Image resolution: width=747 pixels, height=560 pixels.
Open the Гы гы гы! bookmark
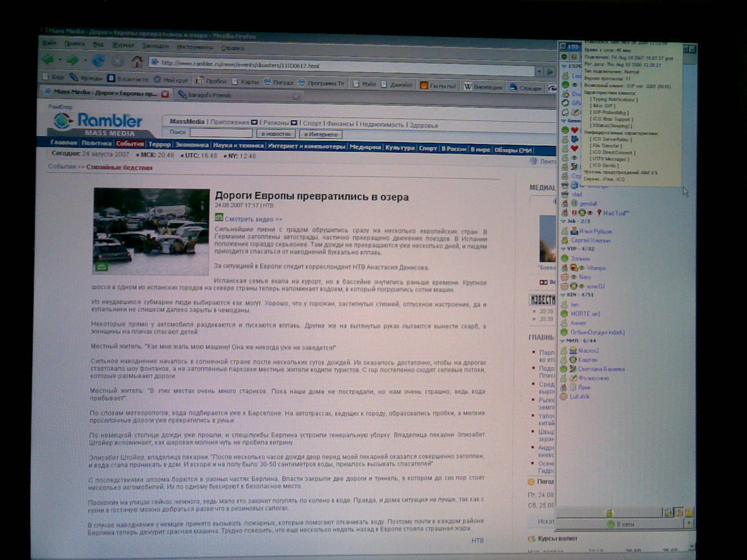click(x=438, y=85)
